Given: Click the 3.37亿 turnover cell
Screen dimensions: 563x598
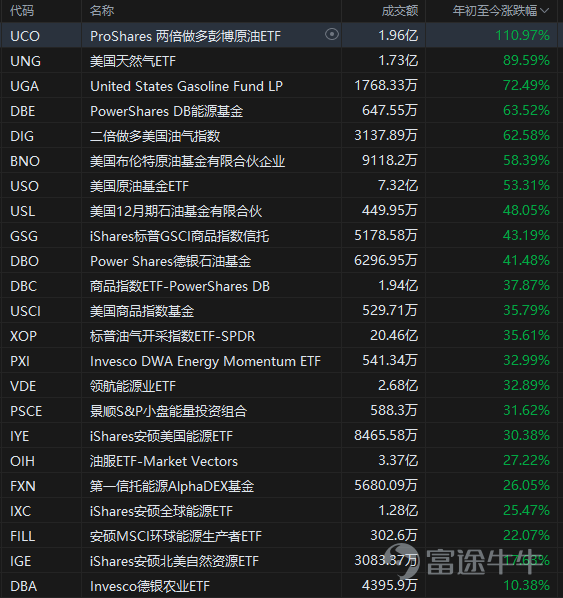Looking at the screenshot, I should click(398, 461).
